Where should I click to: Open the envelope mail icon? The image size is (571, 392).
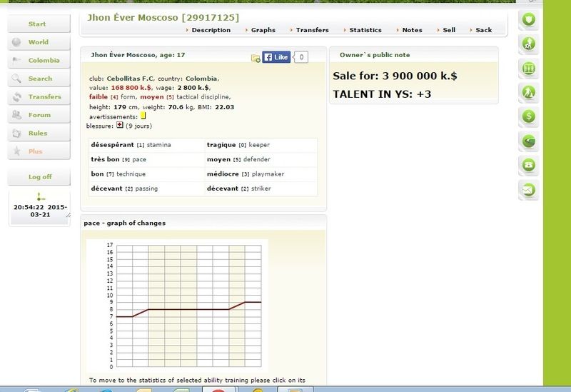529,190
